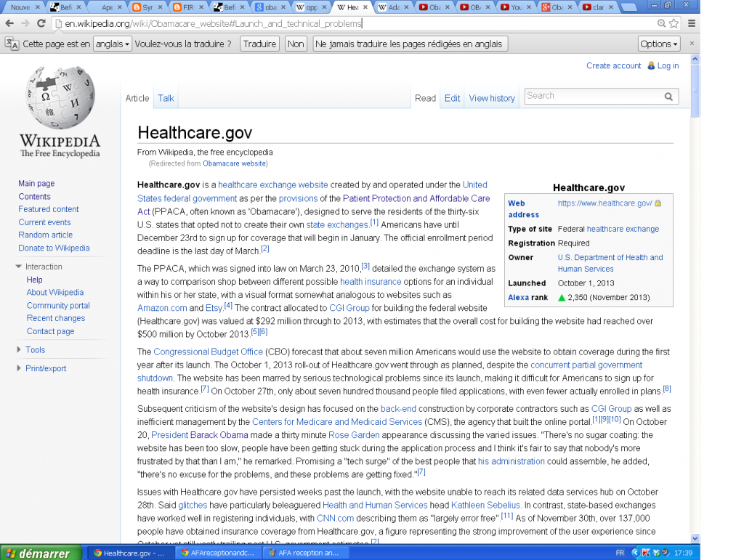Go back to the previous page
Image resolution: width=744 pixels, height=560 pixels.
coord(9,23)
